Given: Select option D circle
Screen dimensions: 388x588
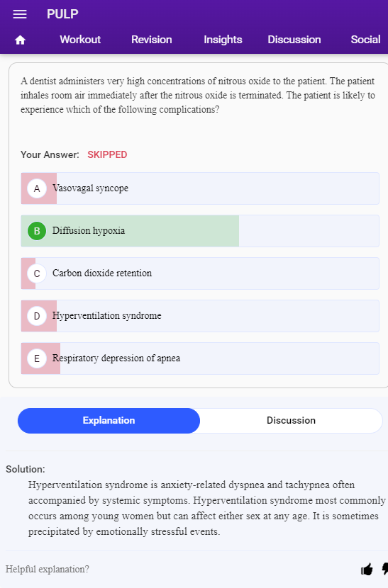Looking at the screenshot, I should 37,316.
